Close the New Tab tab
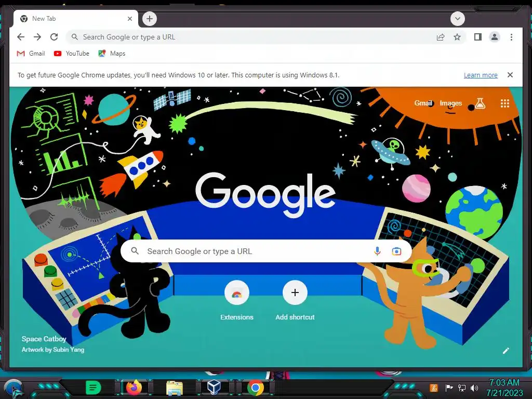 coord(129,19)
